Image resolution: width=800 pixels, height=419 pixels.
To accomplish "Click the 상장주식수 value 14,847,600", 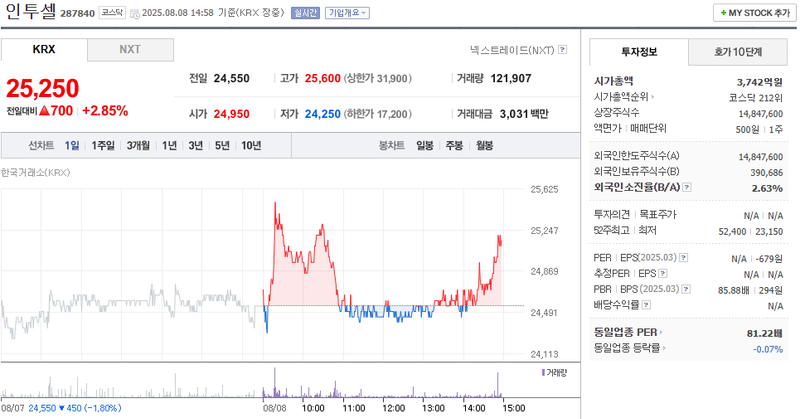I will [x=761, y=114].
